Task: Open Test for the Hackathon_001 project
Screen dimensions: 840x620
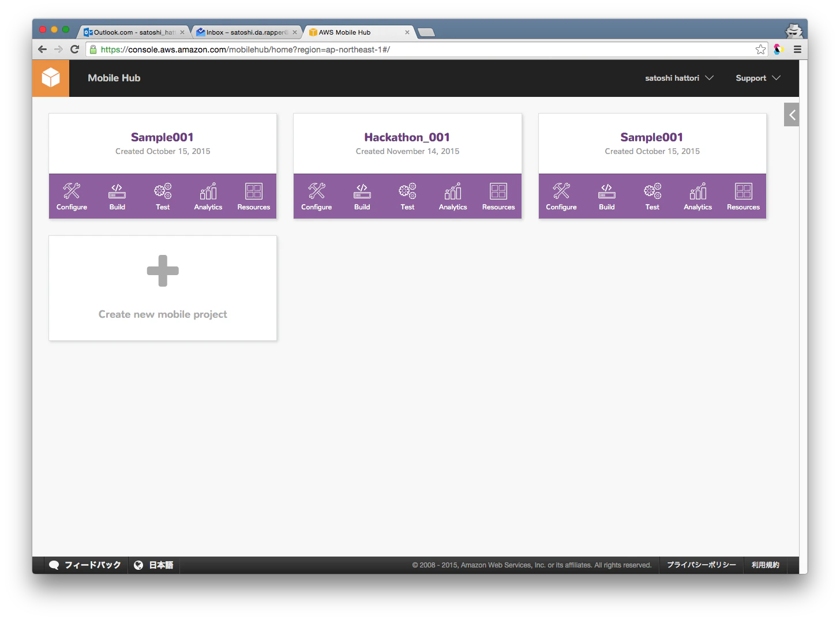Action: 407,197
